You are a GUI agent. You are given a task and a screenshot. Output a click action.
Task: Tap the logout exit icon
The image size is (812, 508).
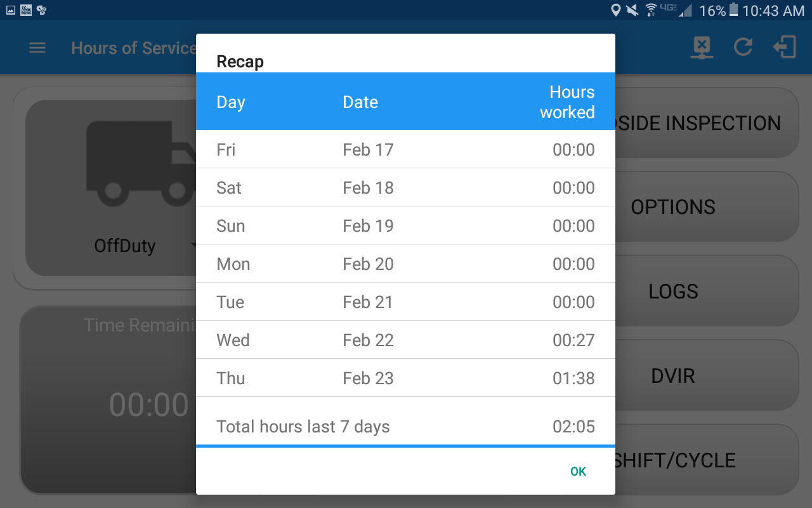point(785,48)
